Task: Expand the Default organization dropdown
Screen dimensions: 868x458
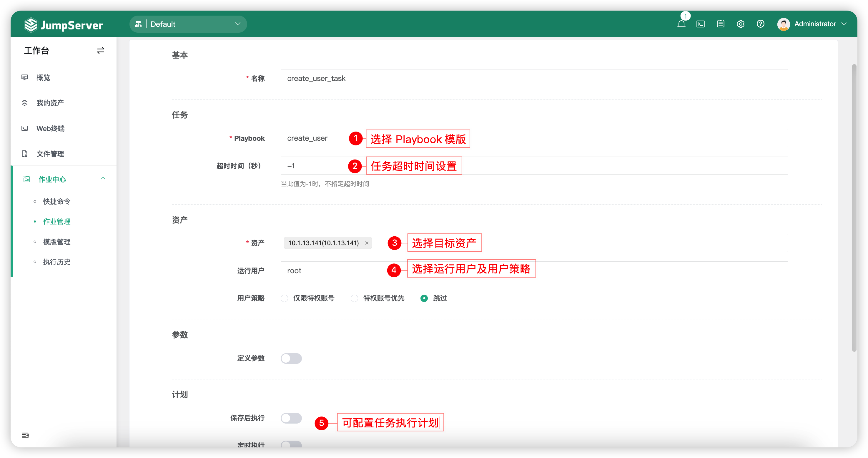Action: [188, 24]
